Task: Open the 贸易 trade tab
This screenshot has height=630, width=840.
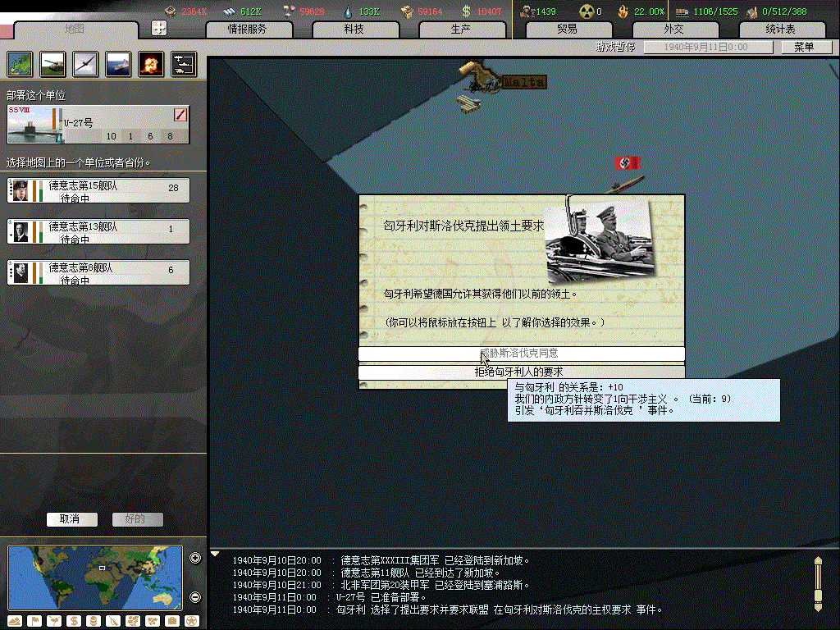Action: pos(568,30)
